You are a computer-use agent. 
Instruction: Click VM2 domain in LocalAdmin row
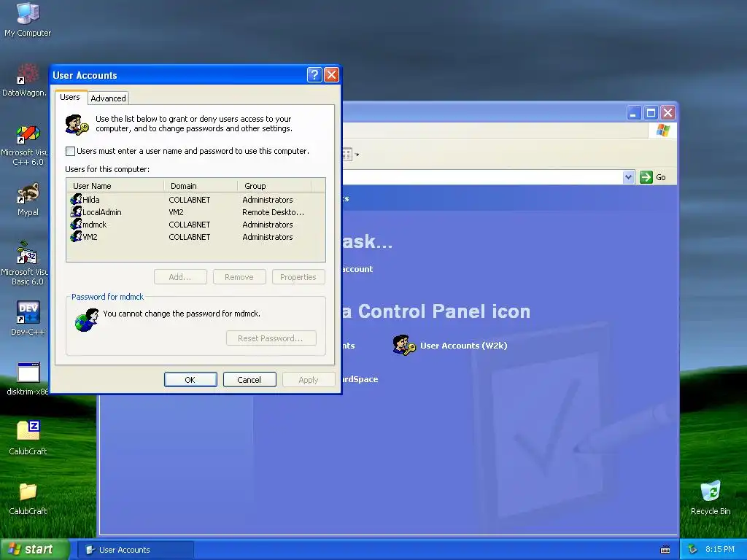(x=176, y=212)
